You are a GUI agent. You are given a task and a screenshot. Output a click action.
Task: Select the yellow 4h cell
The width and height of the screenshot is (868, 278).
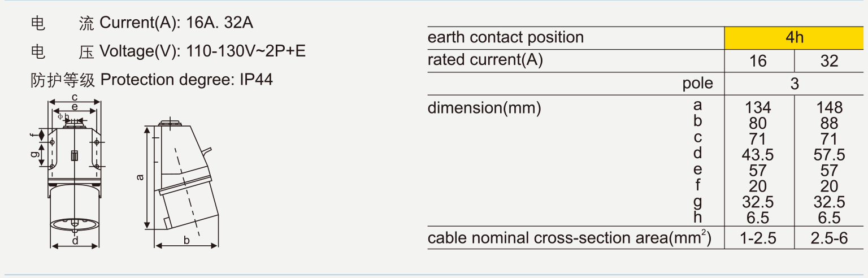794,38
